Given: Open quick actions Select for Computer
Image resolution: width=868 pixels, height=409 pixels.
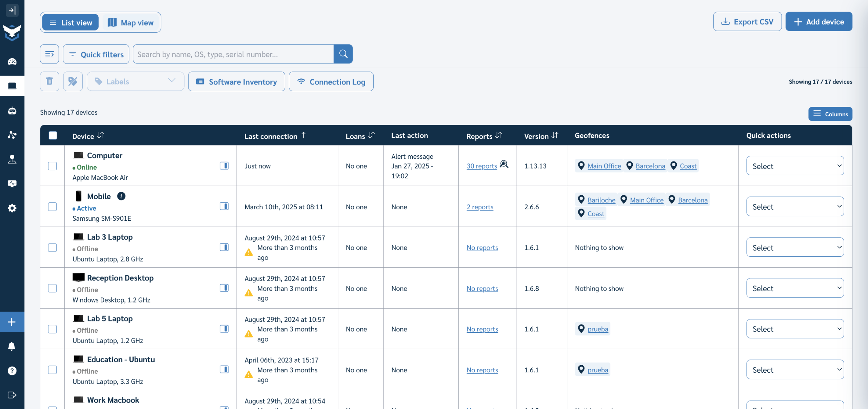Looking at the screenshot, I should (x=795, y=166).
